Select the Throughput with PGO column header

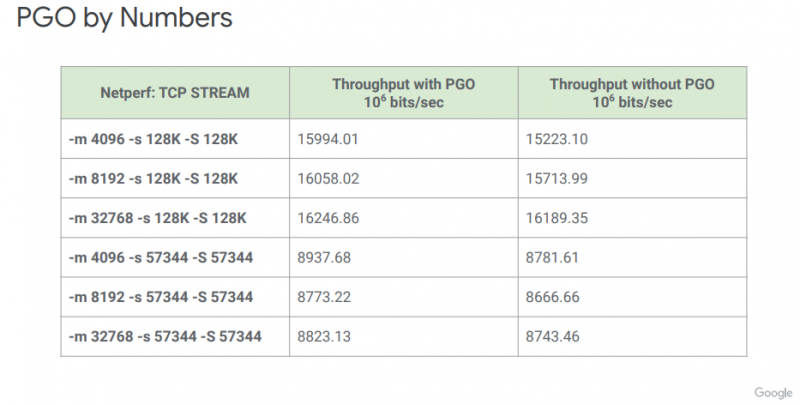pos(404,93)
